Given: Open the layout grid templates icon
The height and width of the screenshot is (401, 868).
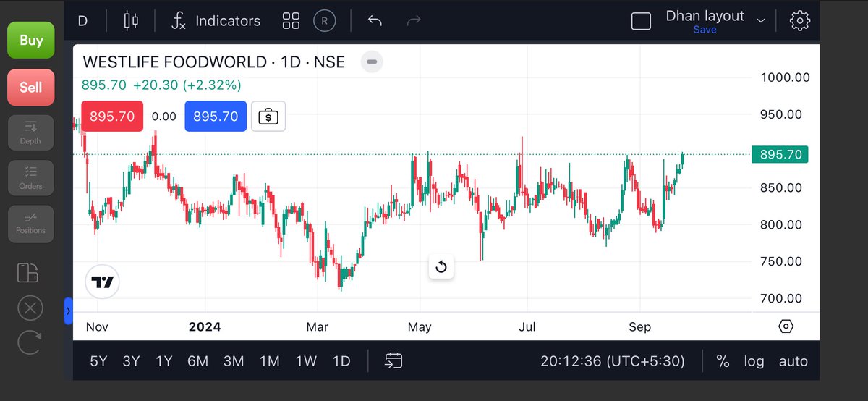Looking at the screenshot, I should (291, 21).
